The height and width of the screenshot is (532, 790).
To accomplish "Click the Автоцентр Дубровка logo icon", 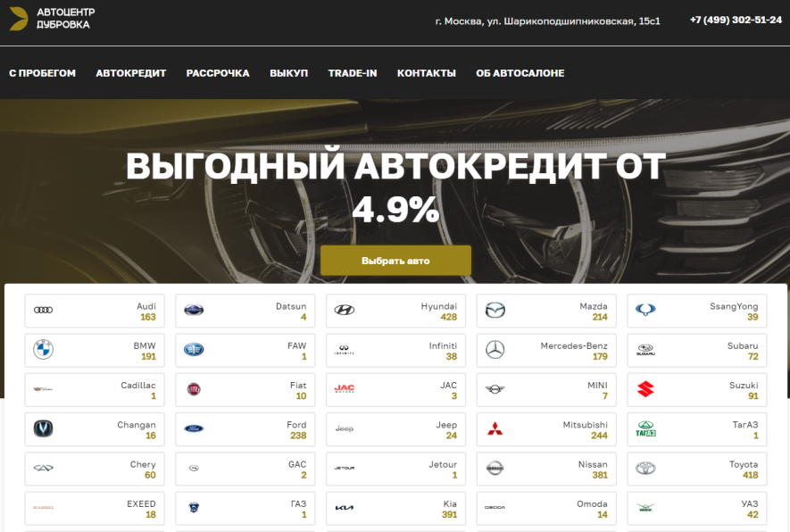I will [x=19, y=19].
